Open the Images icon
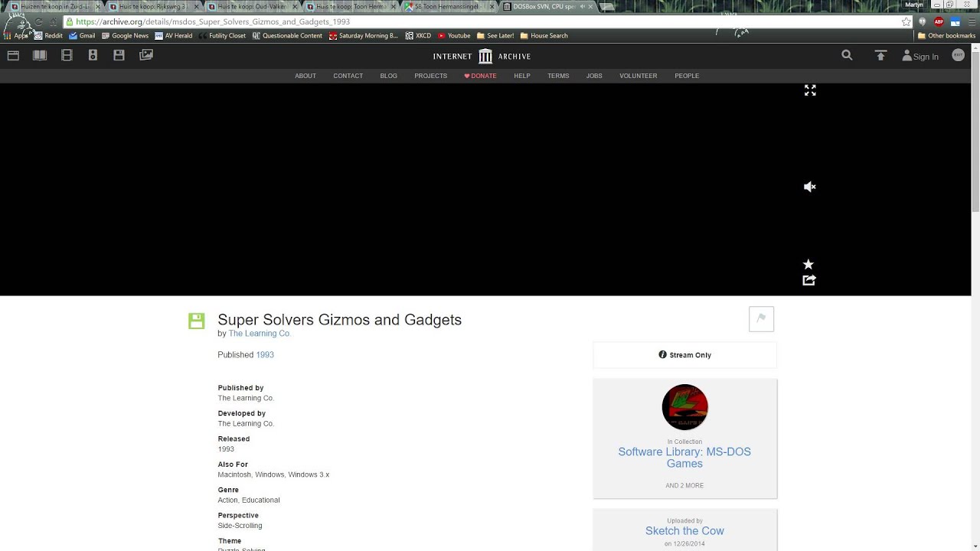The width and height of the screenshot is (980, 551). tap(146, 55)
